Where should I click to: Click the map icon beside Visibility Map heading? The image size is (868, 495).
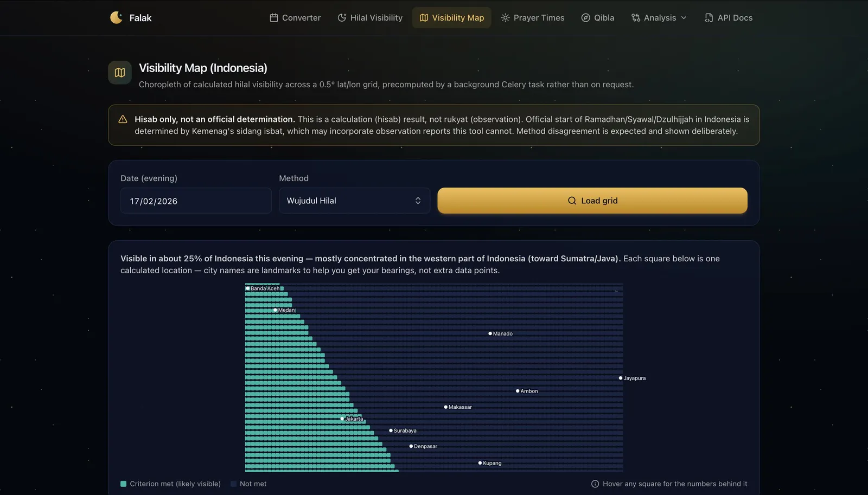[x=120, y=73]
